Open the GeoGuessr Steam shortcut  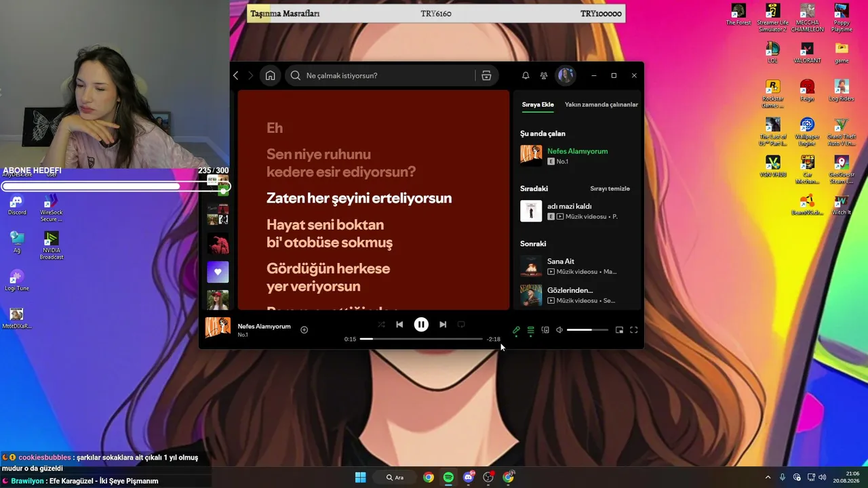click(x=842, y=169)
